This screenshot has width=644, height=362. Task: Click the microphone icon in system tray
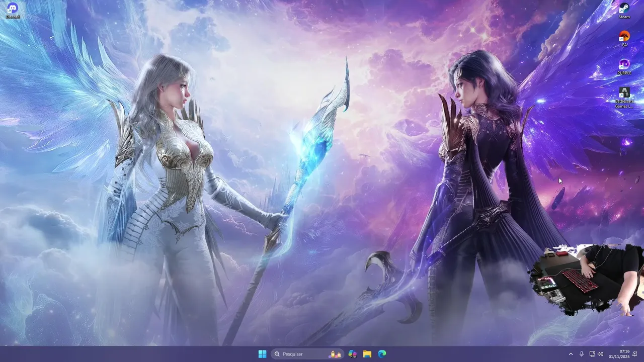click(582, 354)
